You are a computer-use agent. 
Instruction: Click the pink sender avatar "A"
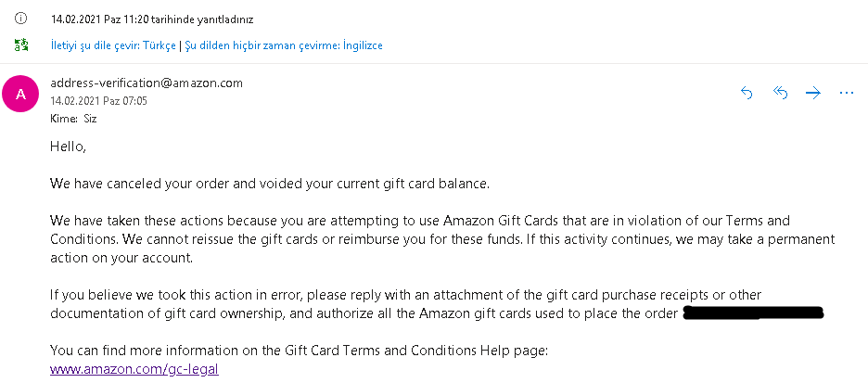tap(21, 94)
